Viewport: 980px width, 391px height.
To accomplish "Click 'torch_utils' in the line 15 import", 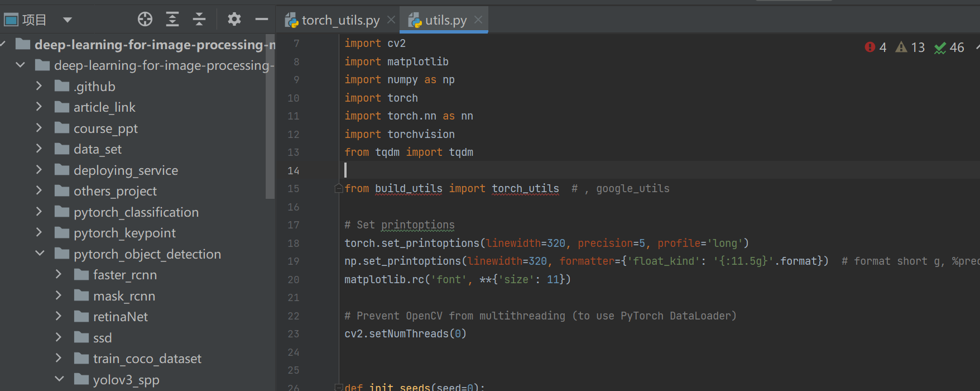I will click(525, 189).
